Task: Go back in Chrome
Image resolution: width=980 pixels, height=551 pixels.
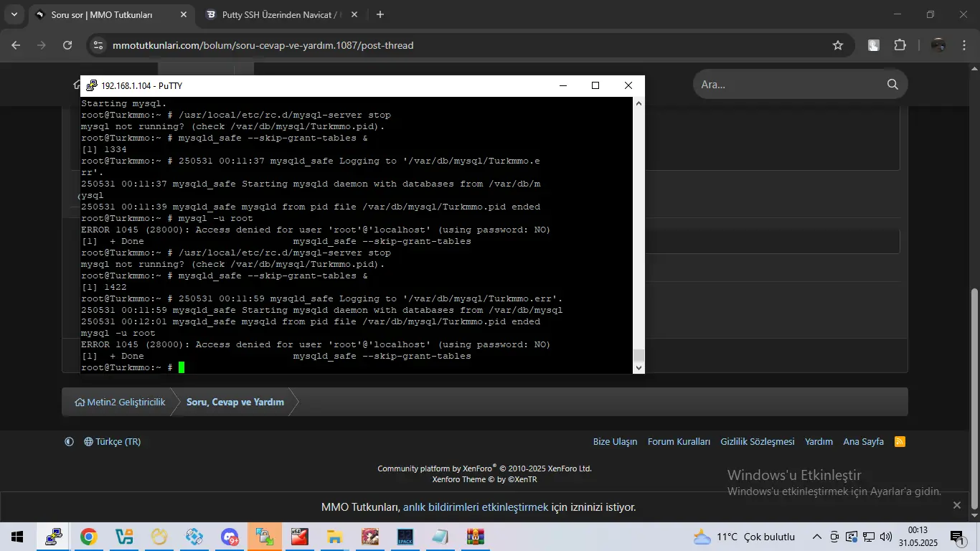Action: pos(16,45)
